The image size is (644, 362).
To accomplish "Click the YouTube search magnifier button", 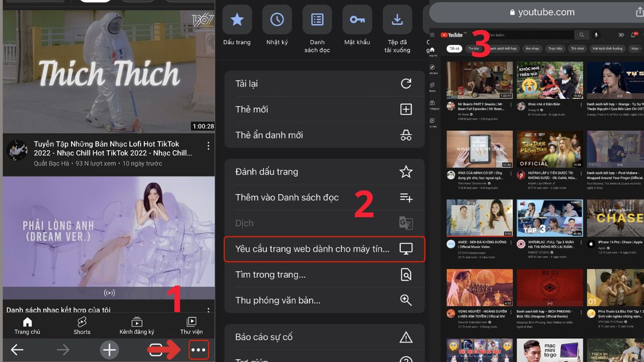I will point(581,35).
